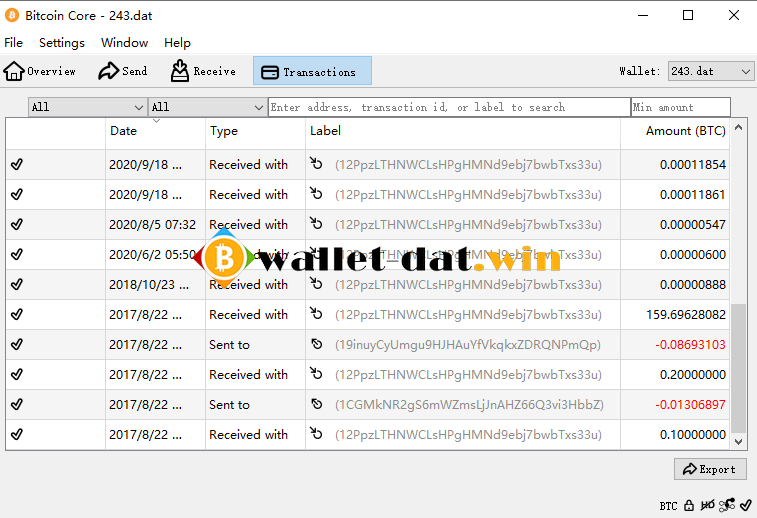Click the Bitcoin logo in title bar
This screenshot has height=518, width=757.
point(12,15)
